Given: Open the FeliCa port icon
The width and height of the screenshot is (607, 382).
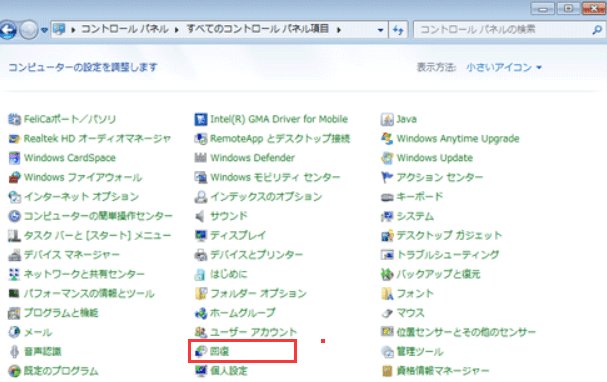Looking at the screenshot, I should click(x=14, y=119).
